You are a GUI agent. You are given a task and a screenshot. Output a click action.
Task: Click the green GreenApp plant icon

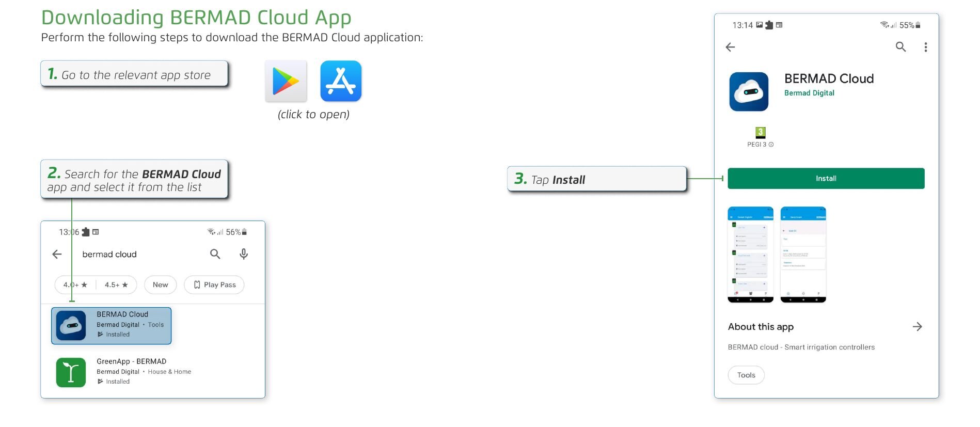click(x=71, y=372)
